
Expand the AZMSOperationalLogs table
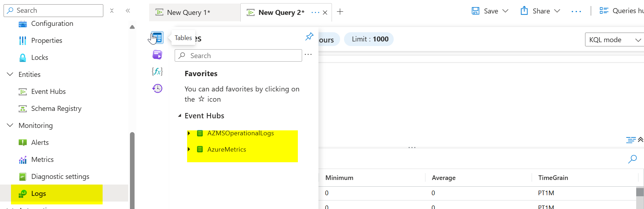coord(189,133)
